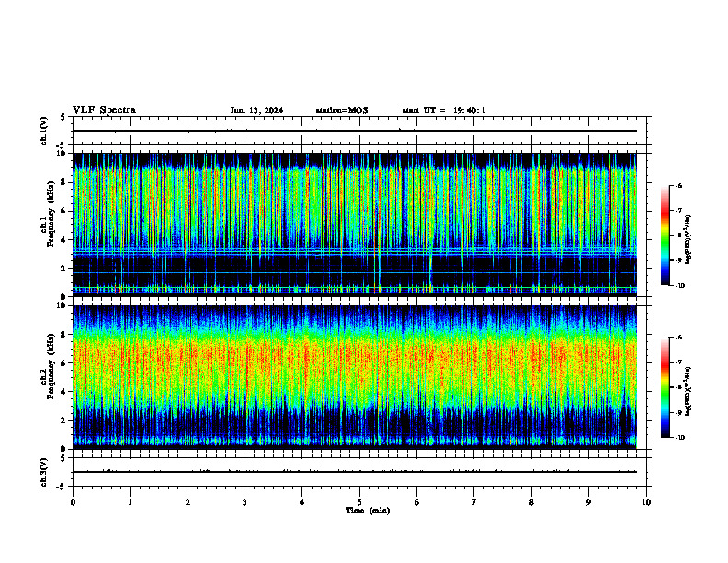
Task: Click the "ch.1(V)" waveform axis label
Action: coord(44,131)
